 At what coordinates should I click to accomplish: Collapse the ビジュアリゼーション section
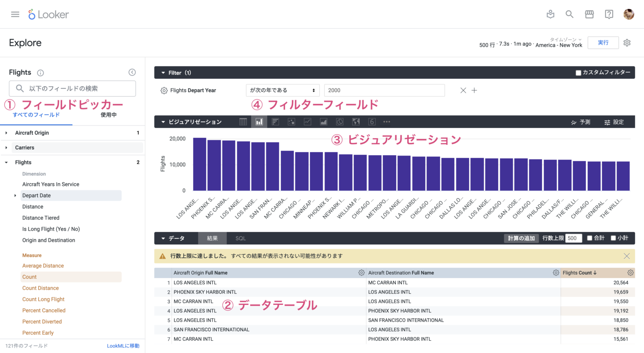click(x=163, y=122)
